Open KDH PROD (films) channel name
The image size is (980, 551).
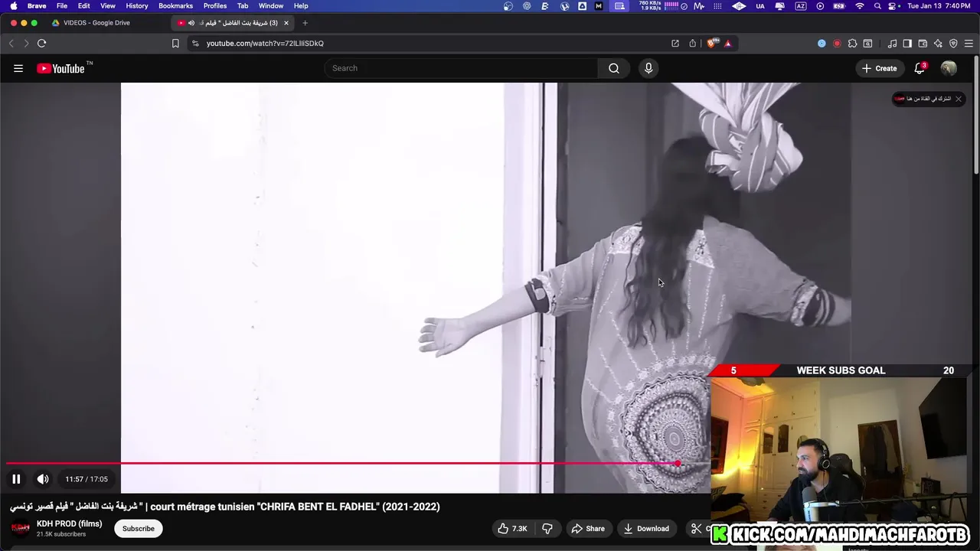tap(69, 523)
